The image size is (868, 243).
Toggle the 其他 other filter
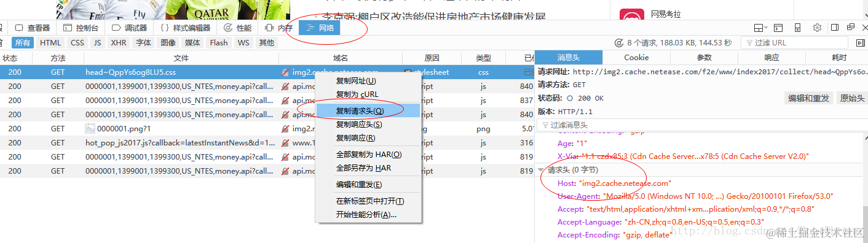pos(267,43)
